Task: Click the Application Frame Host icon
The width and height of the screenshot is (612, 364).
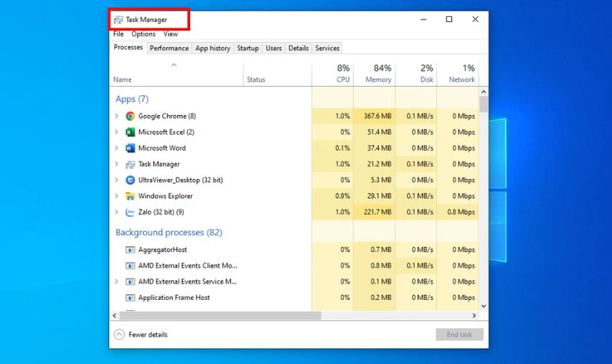Action: 130,298
